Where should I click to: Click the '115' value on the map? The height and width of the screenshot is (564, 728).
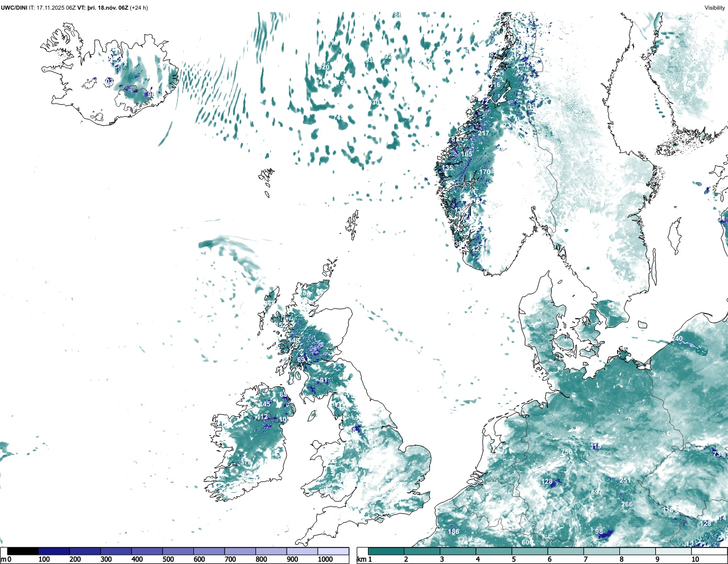(x=595, y=447)
